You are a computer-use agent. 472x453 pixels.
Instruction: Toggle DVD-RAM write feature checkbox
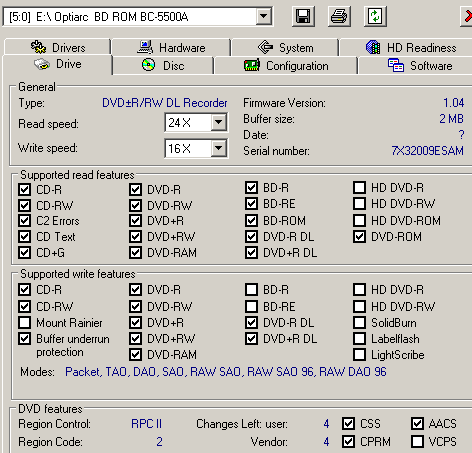[x=135, y=354]
